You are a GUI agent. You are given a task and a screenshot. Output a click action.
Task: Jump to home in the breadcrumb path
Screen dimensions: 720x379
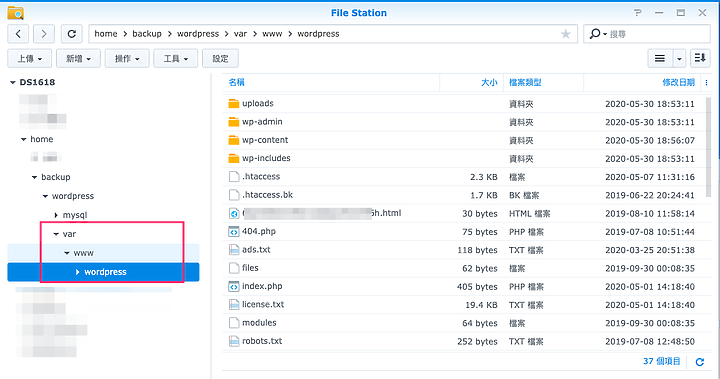point(106,34)
